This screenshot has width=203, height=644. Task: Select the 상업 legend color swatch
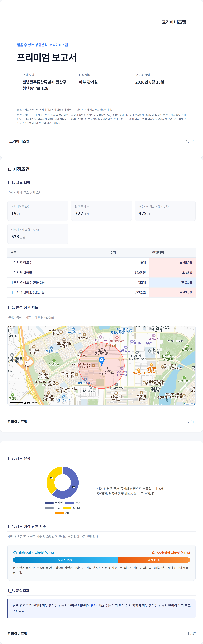[49, 508]
